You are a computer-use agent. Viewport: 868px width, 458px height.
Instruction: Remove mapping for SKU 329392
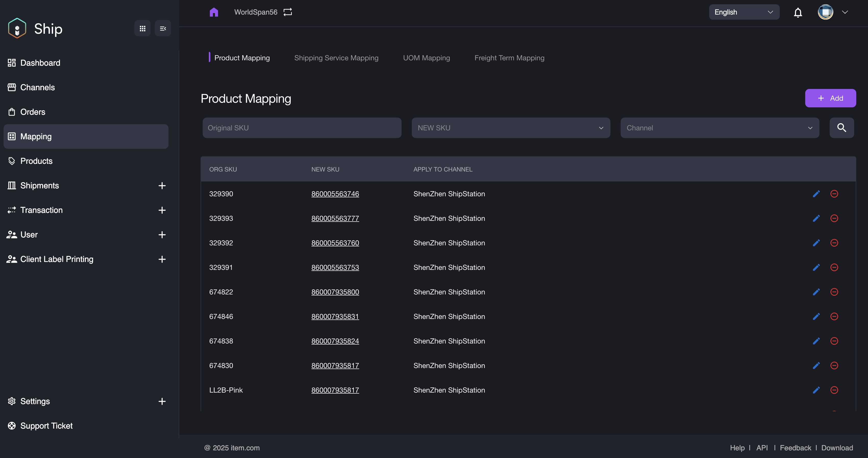(834, 243)
